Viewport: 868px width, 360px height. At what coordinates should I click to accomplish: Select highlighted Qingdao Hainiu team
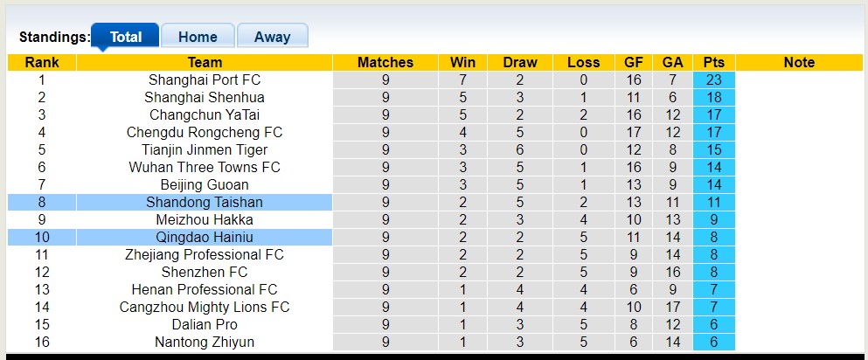point(205,237)
